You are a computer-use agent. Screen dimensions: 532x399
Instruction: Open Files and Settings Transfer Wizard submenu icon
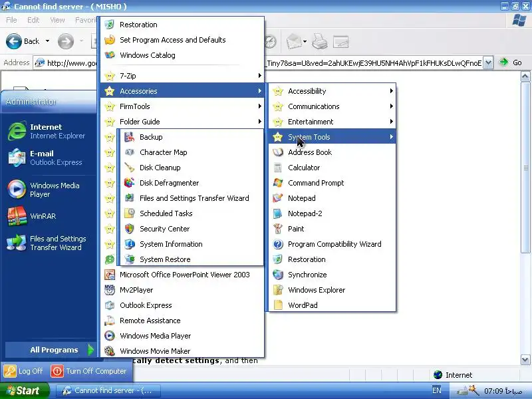click(x=129, y=198)
